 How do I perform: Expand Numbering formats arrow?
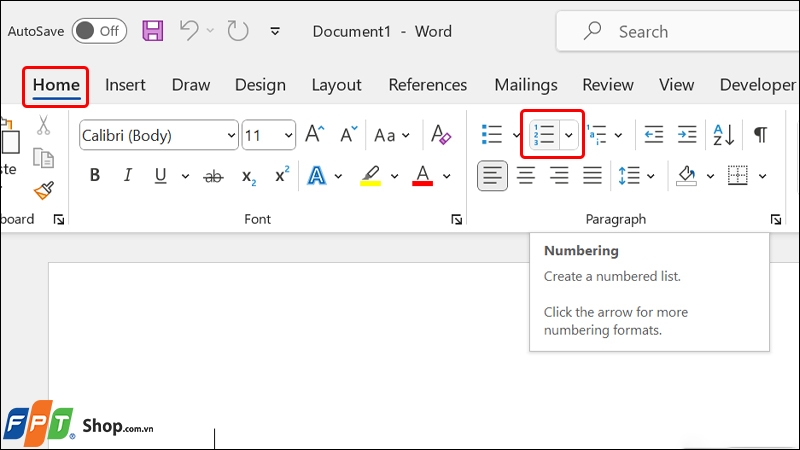tap(569, 135)
